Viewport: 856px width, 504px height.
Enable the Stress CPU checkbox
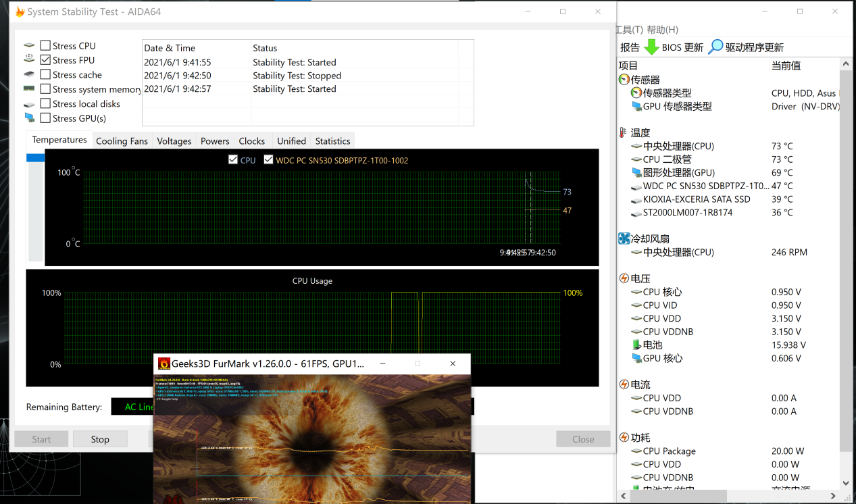point(45,45)
